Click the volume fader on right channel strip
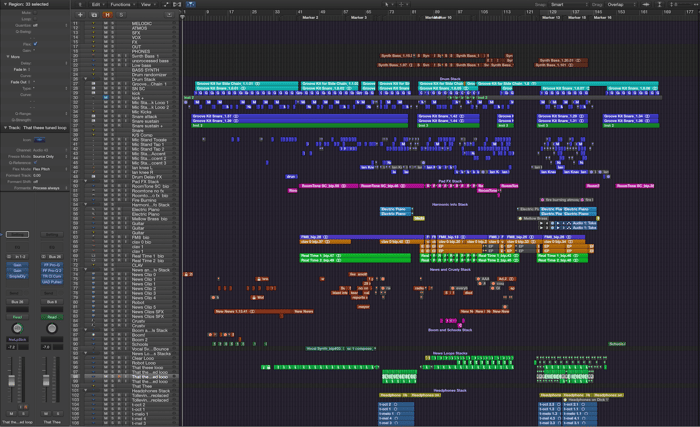The width and height of the screenshot is (700, 427). tap(46, 381)
